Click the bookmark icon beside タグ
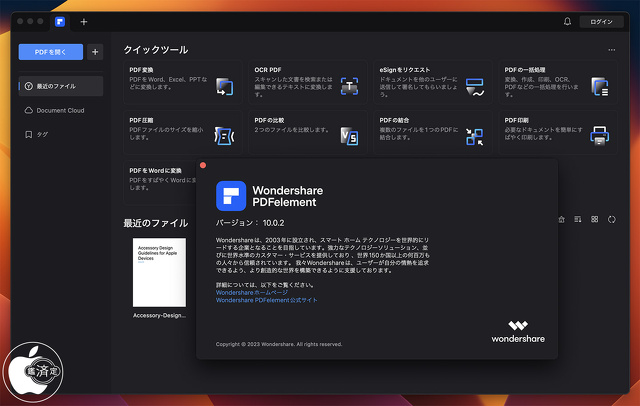The image size is (640, 406). point(29,134)
